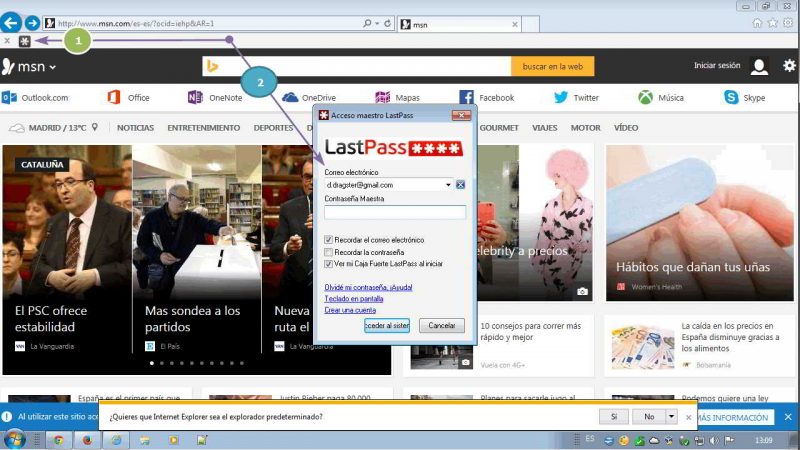Open the Twitter shortcut
800x450 pixels.
[576, 97]
